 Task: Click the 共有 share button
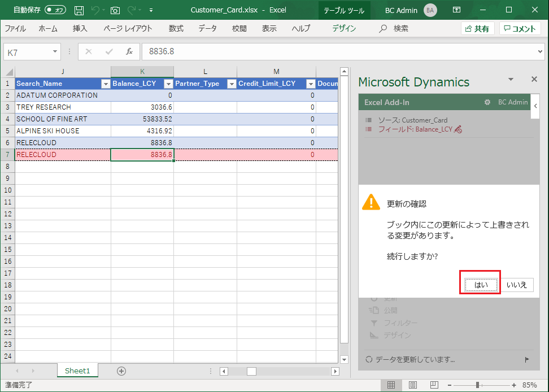(478, 29)
